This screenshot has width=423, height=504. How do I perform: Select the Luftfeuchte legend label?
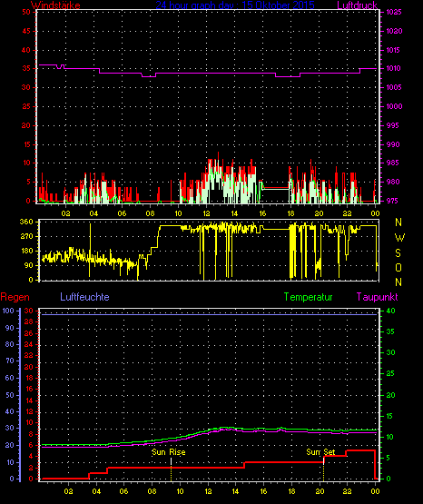coord(84,297)
